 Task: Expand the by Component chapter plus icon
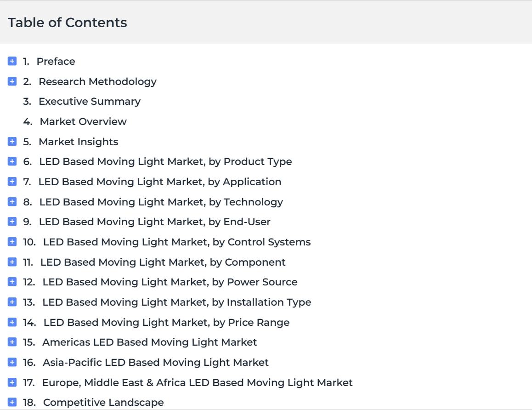coord(12,262)
